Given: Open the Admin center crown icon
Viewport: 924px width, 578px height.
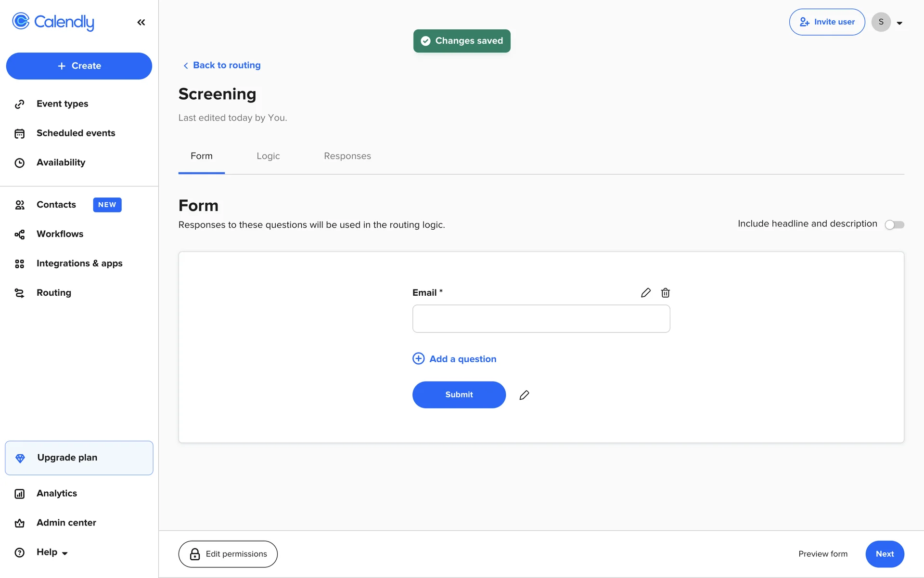Looking at the screenshot, I should coord(20,523).
